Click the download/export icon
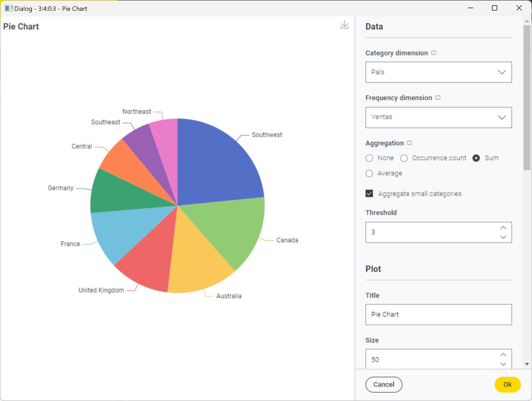This screenshot has height=401, width=532. click(344, 24)
